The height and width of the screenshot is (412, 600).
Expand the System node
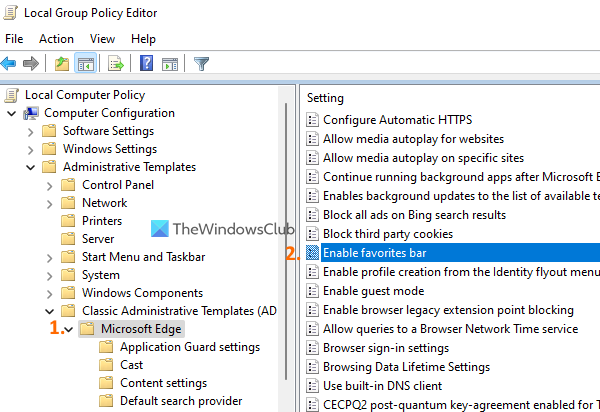point(49,276)
